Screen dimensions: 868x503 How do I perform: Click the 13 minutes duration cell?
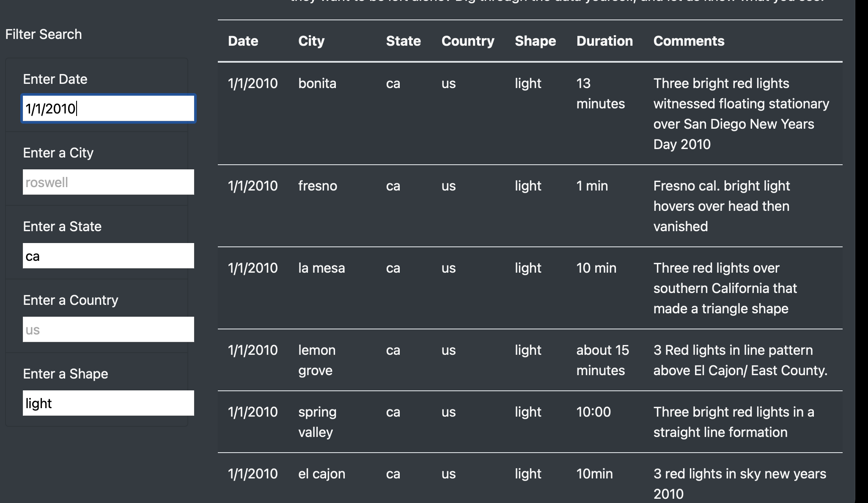click(x=600, y=94)
